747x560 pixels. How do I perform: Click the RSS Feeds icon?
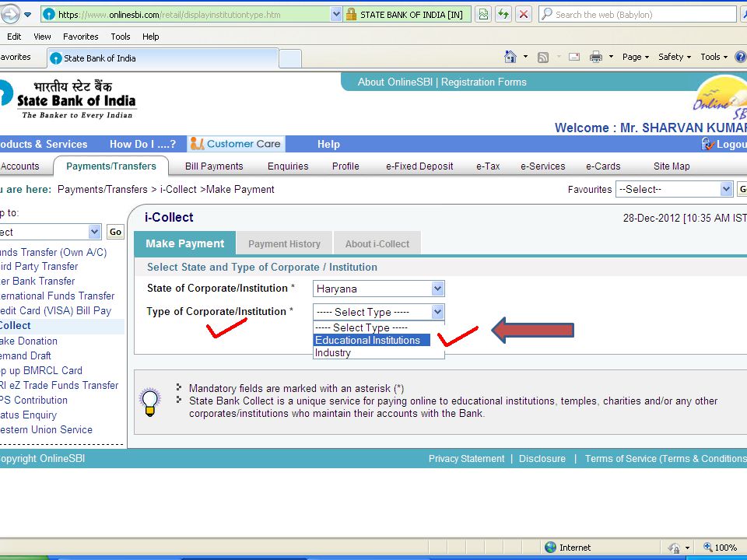pos(542,57)
